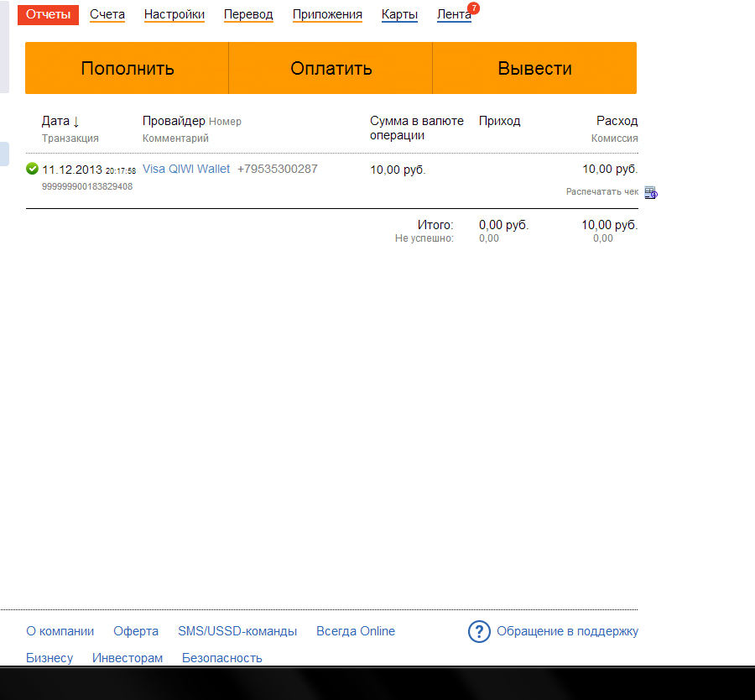
Task: Switch to the Карты tab
Action: [399, 14]
